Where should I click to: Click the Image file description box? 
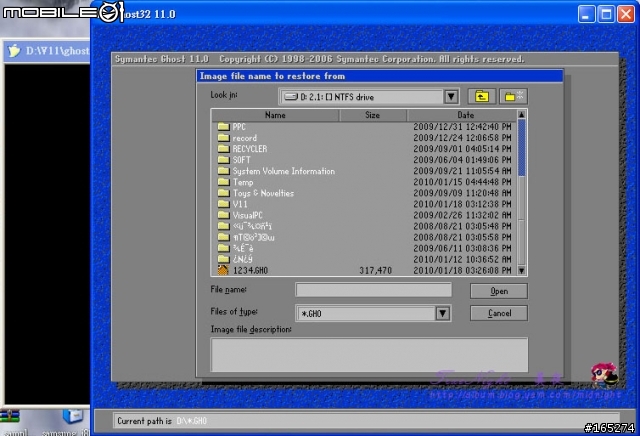369,354
